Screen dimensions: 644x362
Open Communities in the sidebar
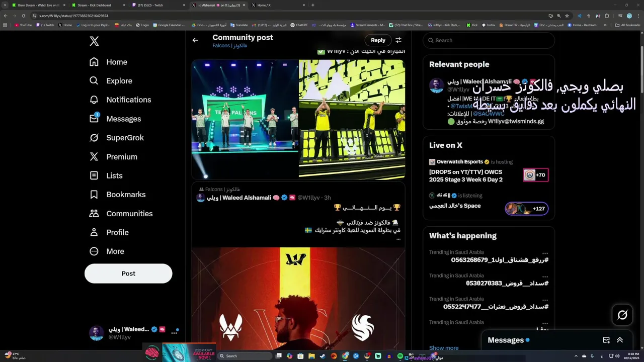tap(121, 214)
